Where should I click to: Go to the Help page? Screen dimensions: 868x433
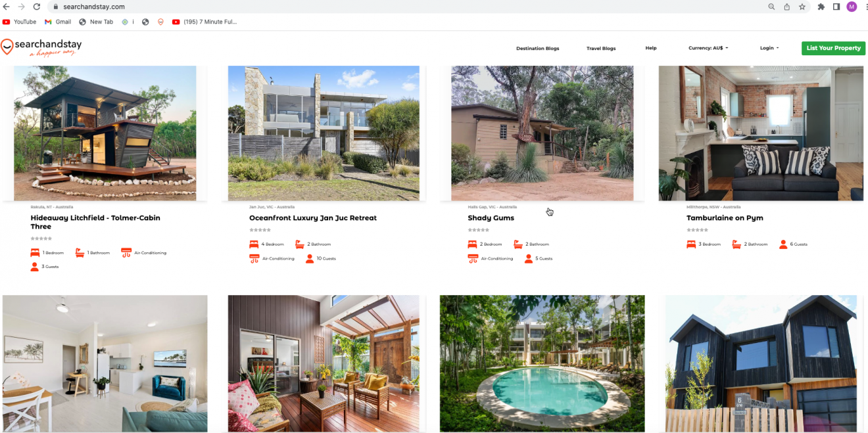click(651, 48)
